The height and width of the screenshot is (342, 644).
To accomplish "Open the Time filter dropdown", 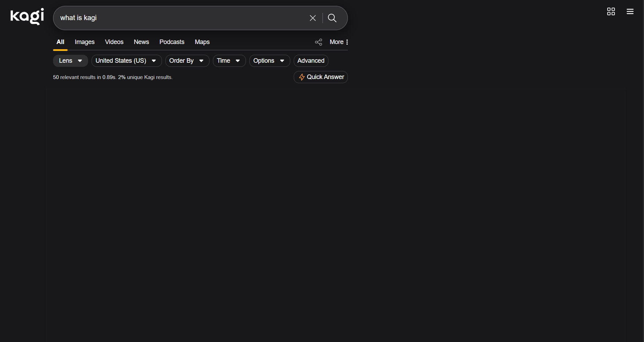I will coord(229,61).
